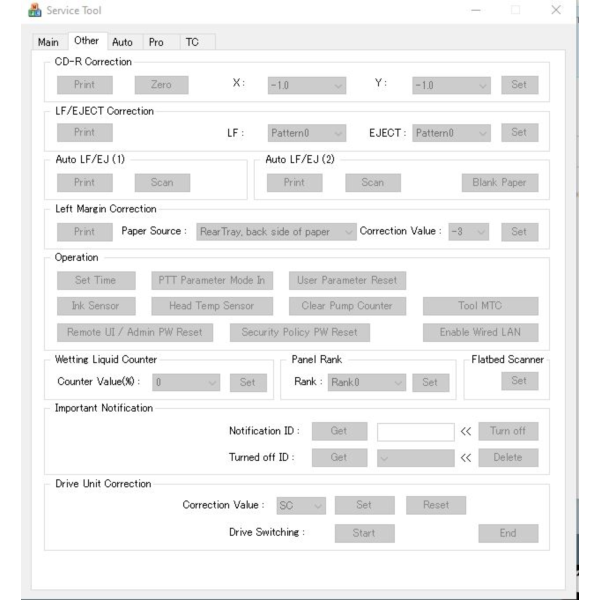Click Enable Wired LAN
The width and height of the screenshot is (600, 600).
[480, 333]
